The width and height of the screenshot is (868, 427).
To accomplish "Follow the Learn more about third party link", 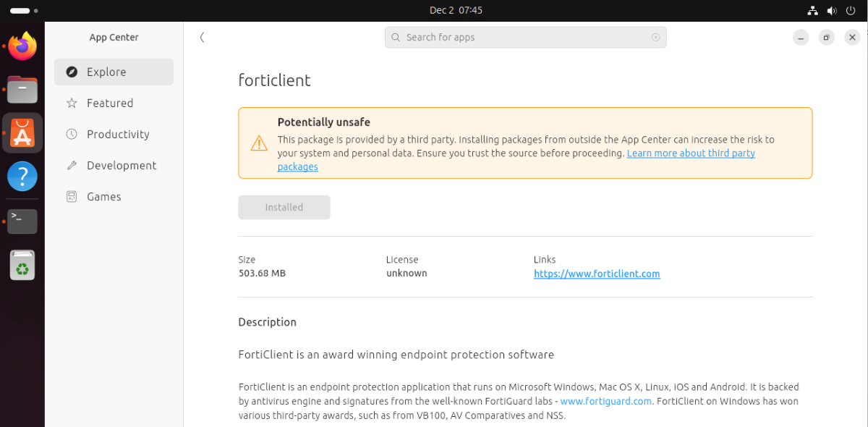I will click(x=691, y=153).
